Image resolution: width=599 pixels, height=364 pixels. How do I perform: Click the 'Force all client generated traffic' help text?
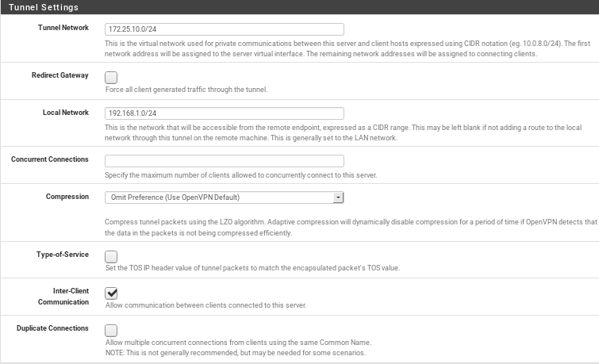[186, 90]
